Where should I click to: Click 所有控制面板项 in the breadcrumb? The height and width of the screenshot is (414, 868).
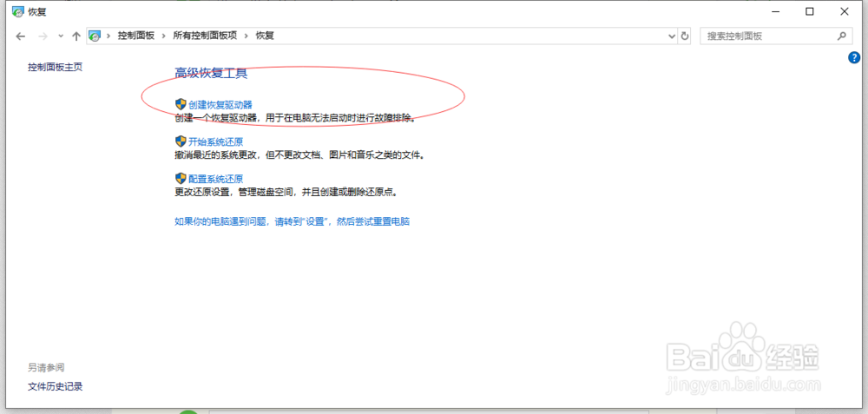[205, 36]
